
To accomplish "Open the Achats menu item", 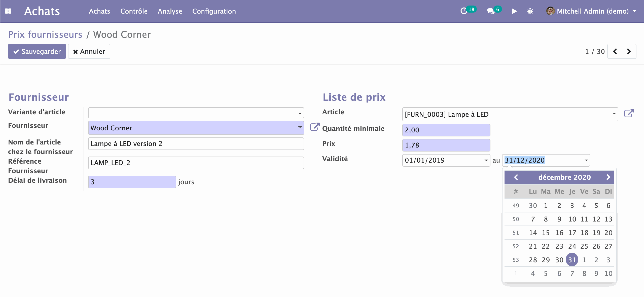I will tap(99, 11).
